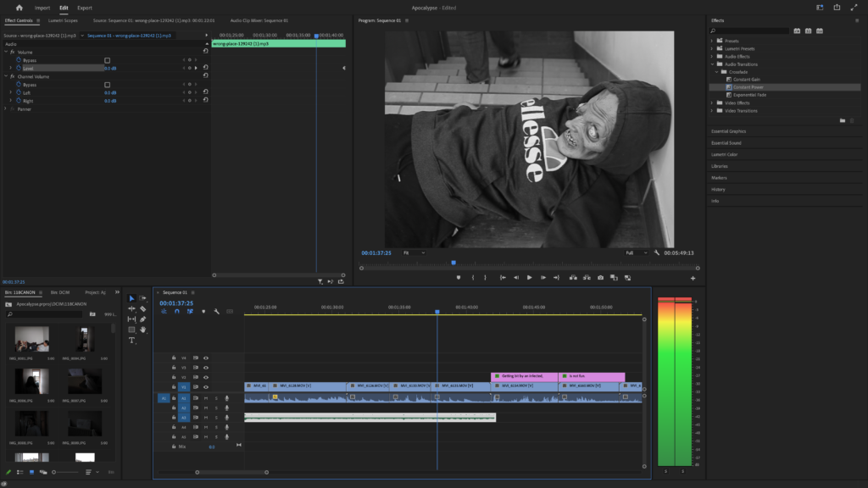Viewport: 868px width, 488px height.
Task: Open the Fit zoom level dropdown
Action: (x=414, y=252)
